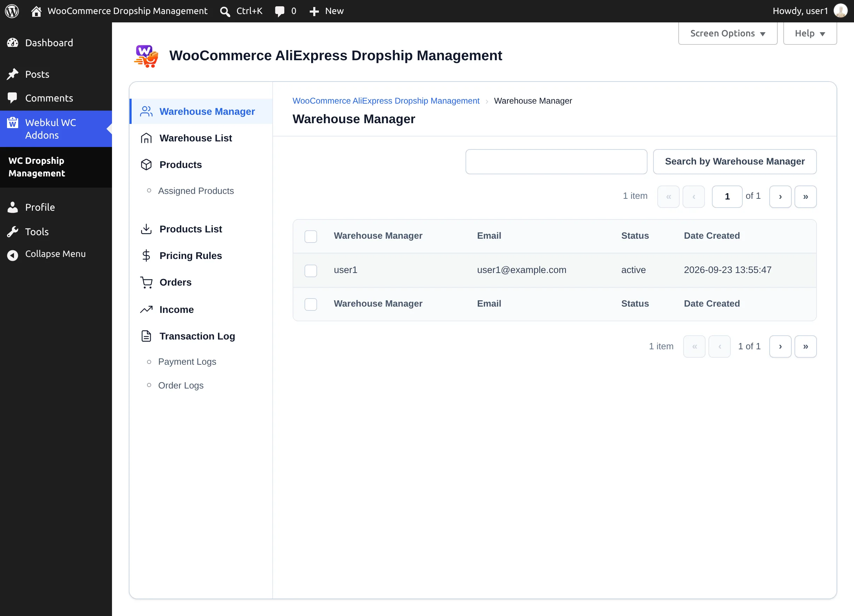The height and width of the screenshot is (616, 854).
Task: Sort by Email column header
Action: coord(489,236)
